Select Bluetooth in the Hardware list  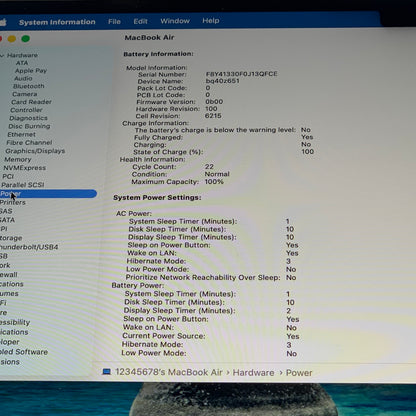tap(29, 86)
